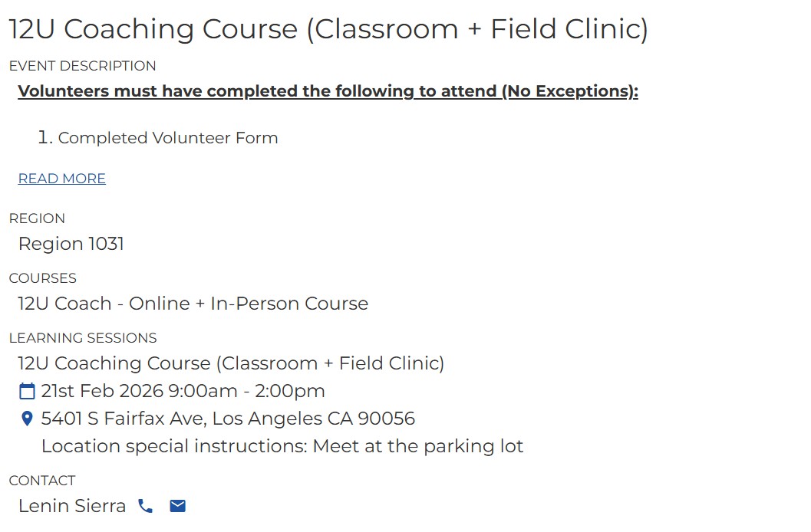Image resolution: width=811 pixels, height=532 pixels.
Task: Click the Region 1031 text
Action: click(71, 244)
